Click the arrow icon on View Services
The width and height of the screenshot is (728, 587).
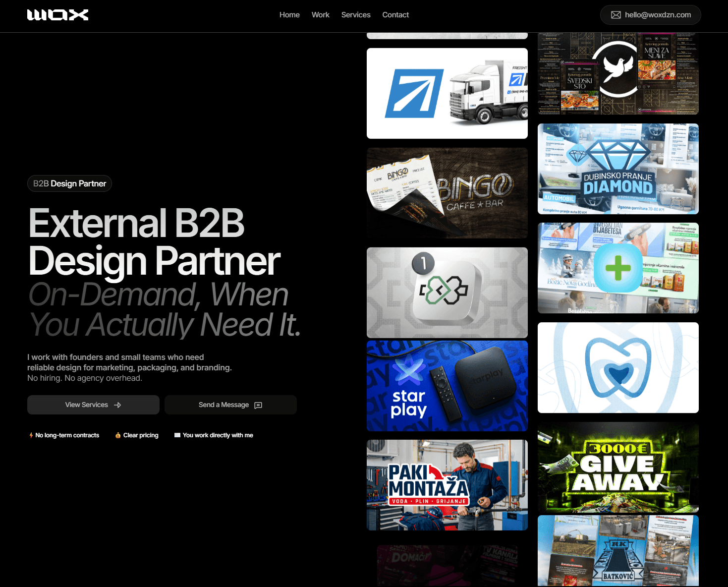pos(117,405)
